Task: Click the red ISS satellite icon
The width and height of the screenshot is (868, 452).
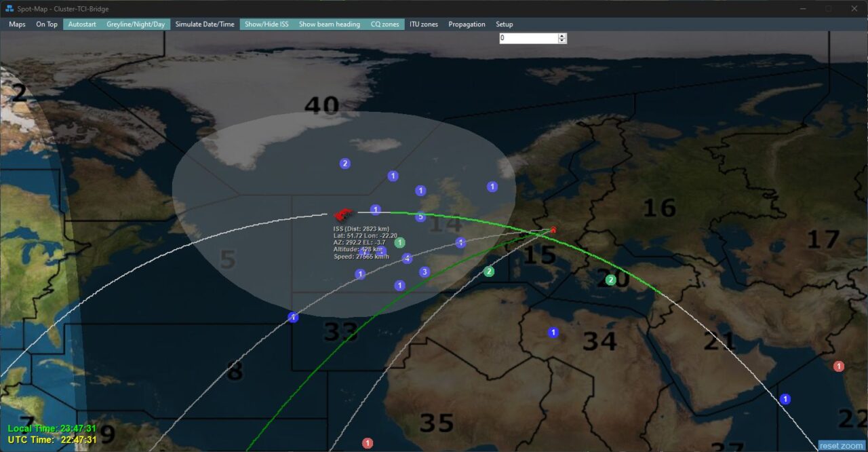Action: point(344,213)
